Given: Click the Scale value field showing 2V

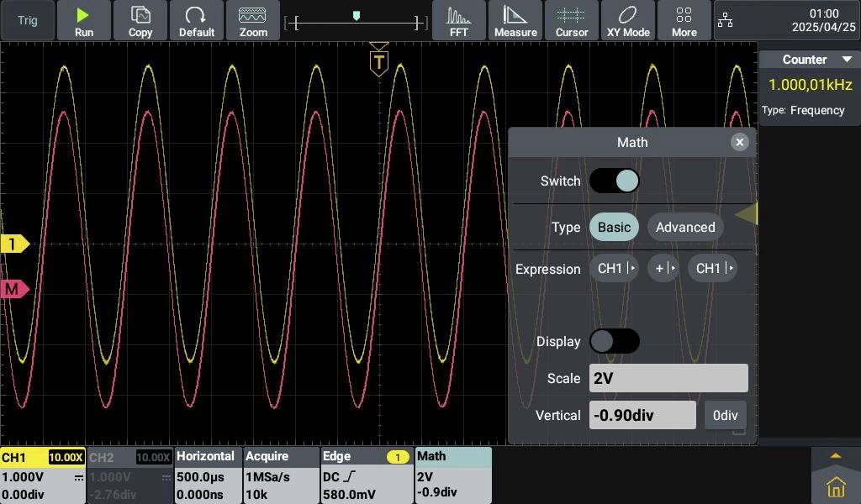Looking at the screenshot, I should pos(668,378).
